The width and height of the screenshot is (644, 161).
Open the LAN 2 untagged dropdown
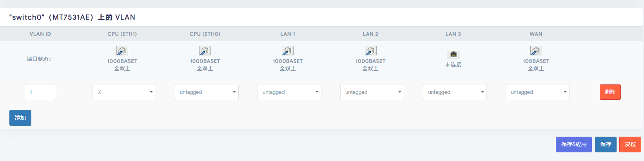click(x=372, y=92)
